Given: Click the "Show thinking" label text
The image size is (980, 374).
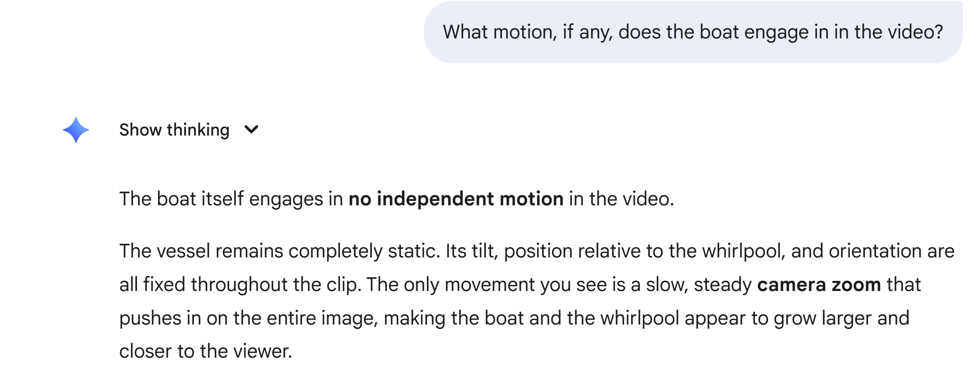Looking at the screenshot, I should click(174, 130).
